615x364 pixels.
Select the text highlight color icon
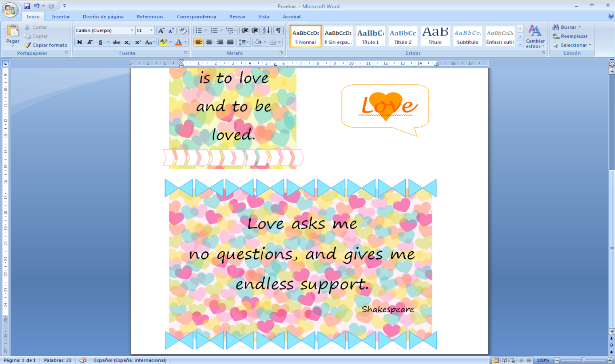point(163,42)
